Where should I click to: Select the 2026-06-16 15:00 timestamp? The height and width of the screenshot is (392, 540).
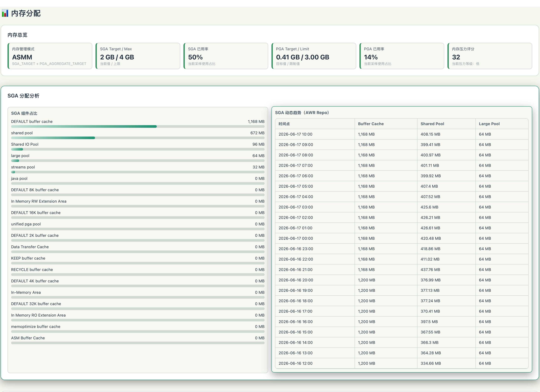tap(295, 332)
